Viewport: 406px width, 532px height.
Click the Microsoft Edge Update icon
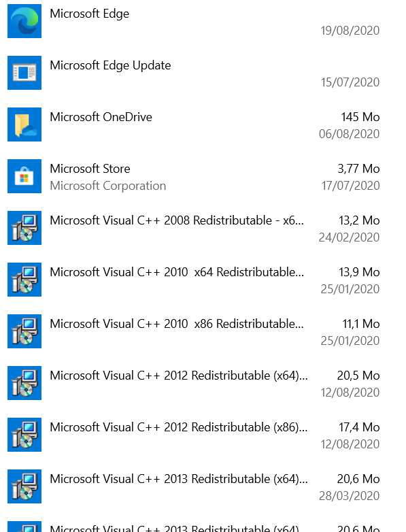24,73
